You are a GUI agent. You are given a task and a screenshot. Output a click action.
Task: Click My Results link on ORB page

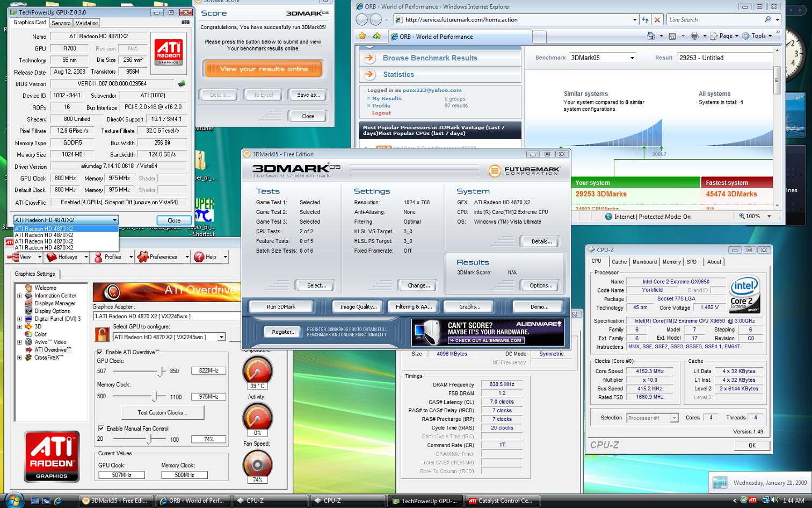[x=387, y=98]
